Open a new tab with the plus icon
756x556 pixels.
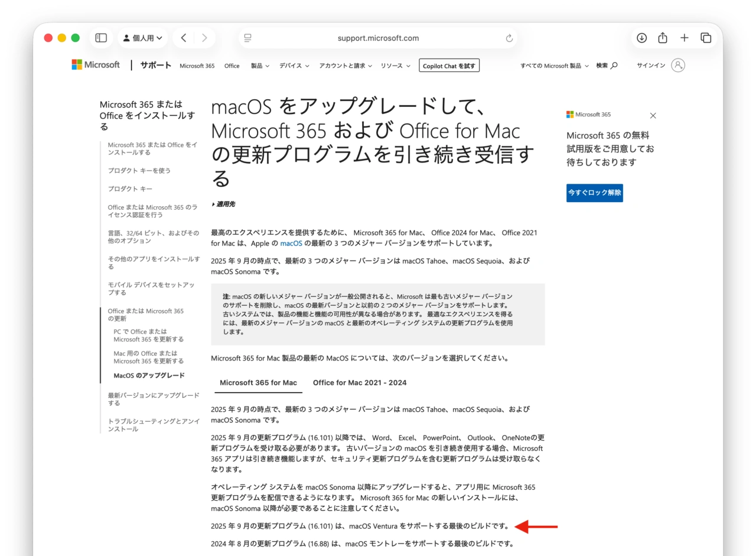point(684,37)
